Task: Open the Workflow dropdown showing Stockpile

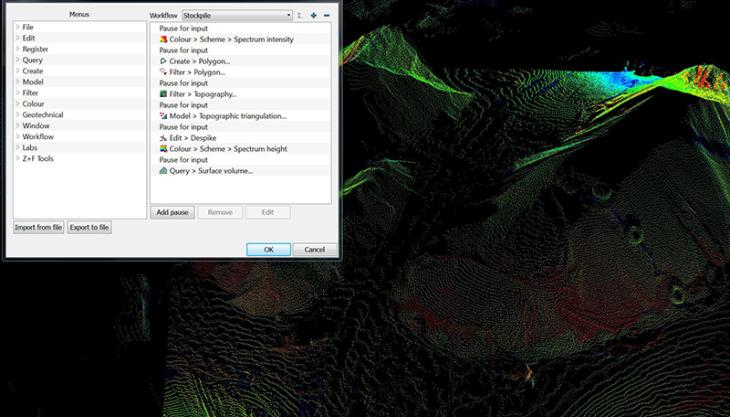Action: click(x=237, y=15)
